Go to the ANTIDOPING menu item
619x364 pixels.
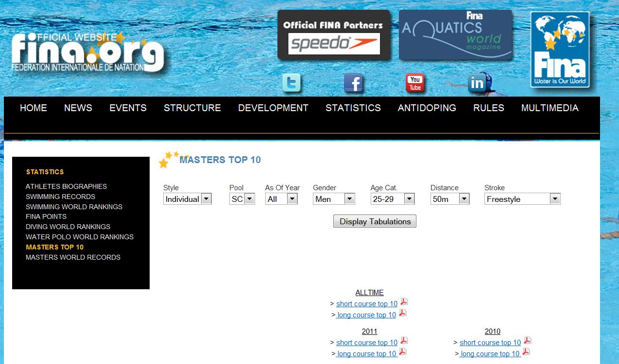(x=427, y=108)
